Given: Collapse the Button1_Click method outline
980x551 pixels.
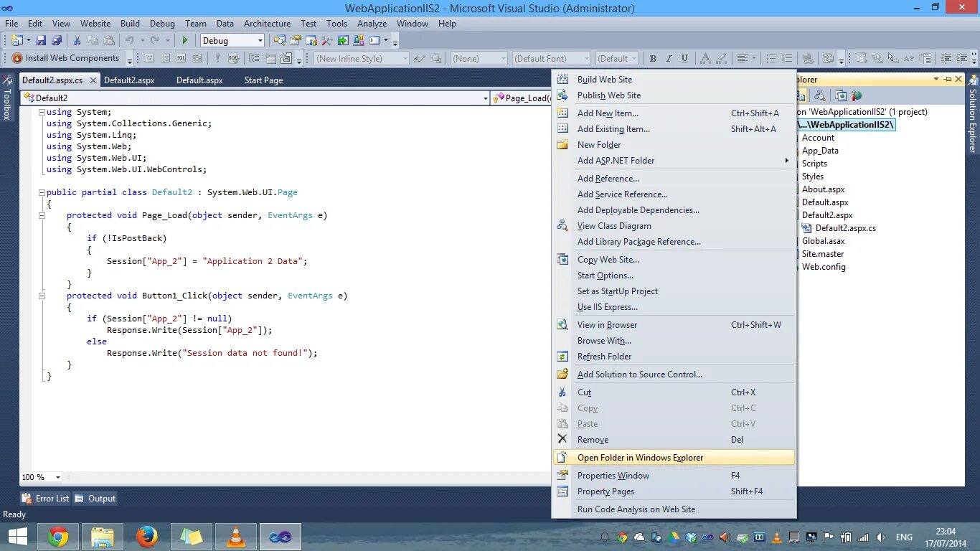Looking at the screenshot, I should click(x=42, y=296).
